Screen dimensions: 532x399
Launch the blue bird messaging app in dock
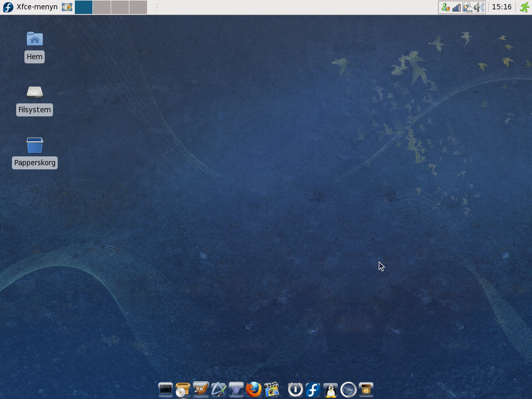click(x=236, y=389)
